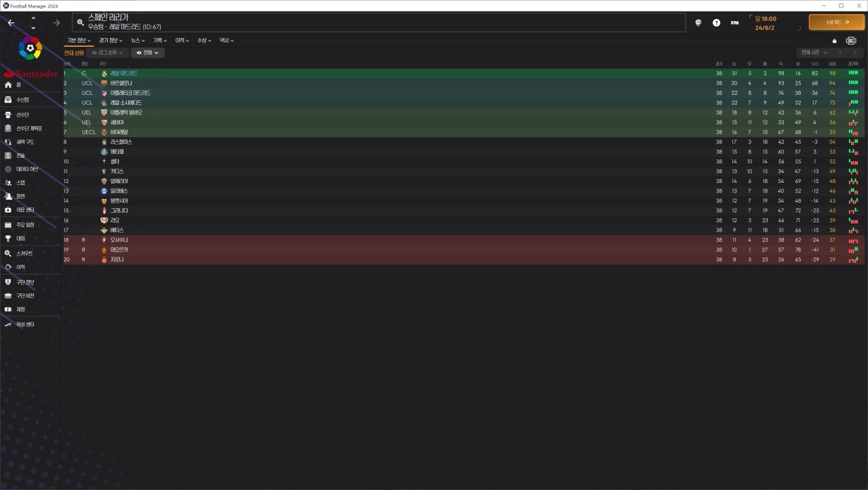Viewport: 868px width, 490px height.
Task: Click the 스페인 라리가 search bar
Action: (379, 22)
